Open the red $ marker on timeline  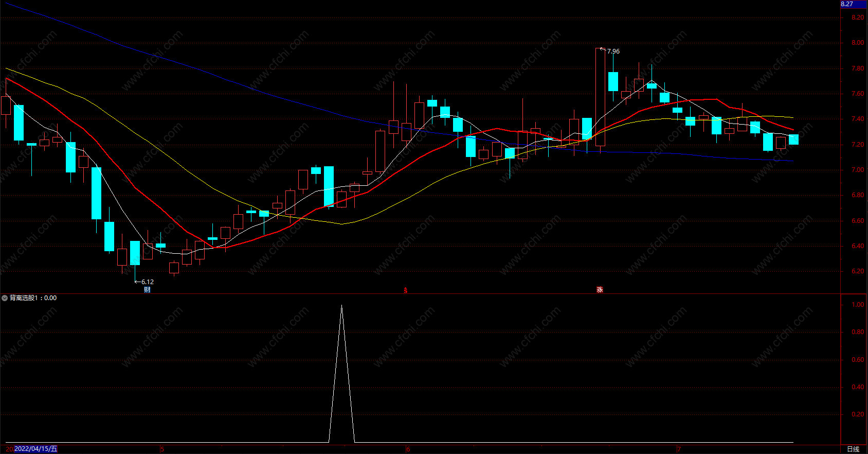coord(406,290)
